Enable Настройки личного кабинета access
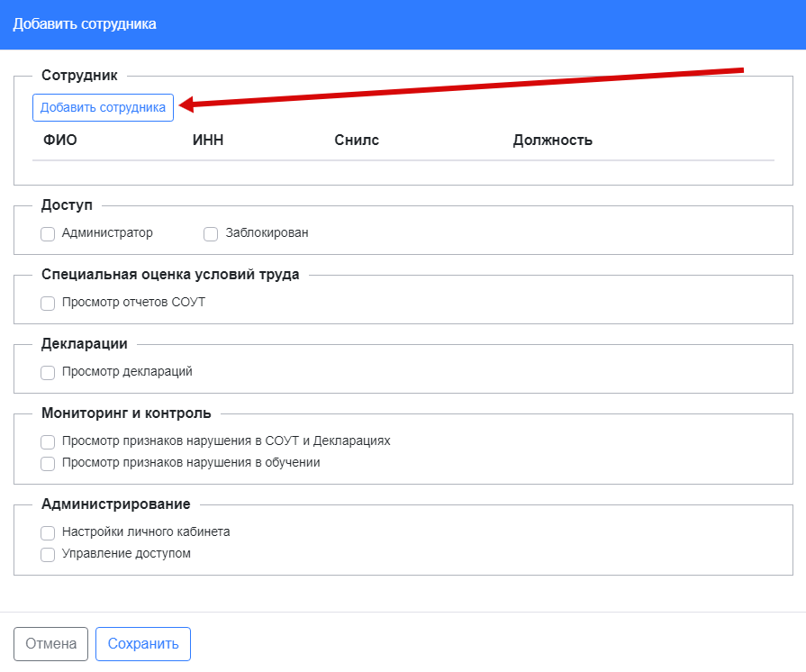The width and height of the screenshot is (806, 672). point(48,533)
